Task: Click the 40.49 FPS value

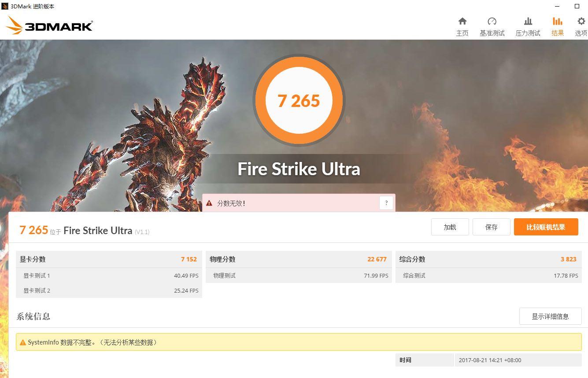Action: (x=186, y=275)
